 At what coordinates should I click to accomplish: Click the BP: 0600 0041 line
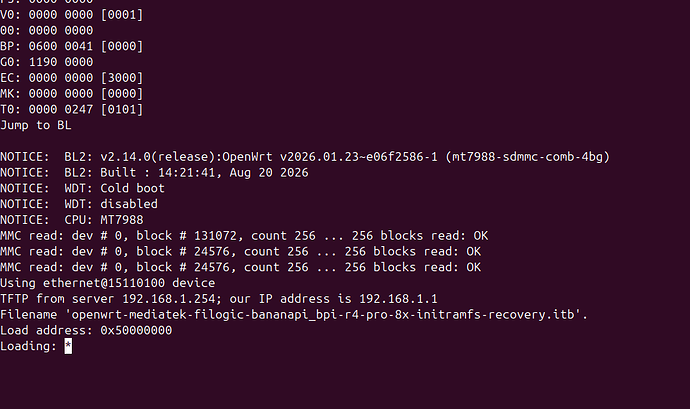coord(72,47)
